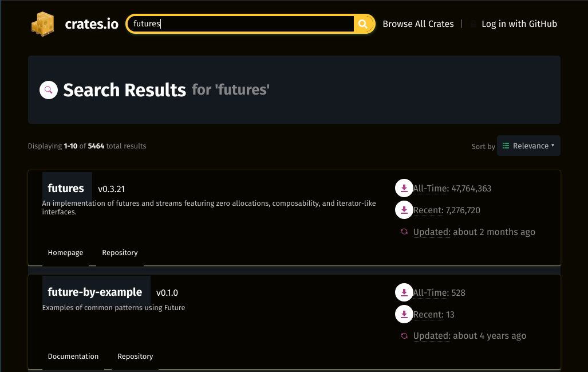The image size is (588, 372).
Task: Open the future-by-example crate link
Action: [95, 292]
